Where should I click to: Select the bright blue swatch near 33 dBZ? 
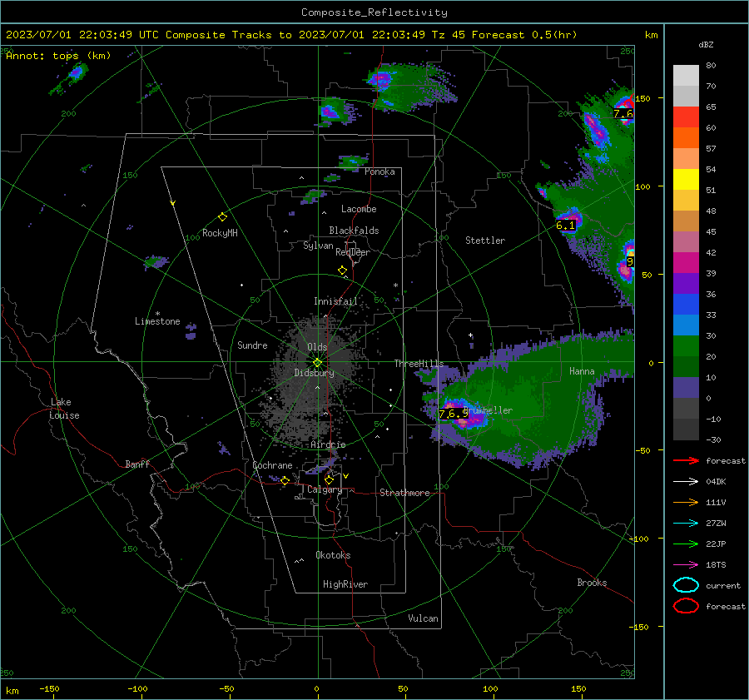(686, 305)
